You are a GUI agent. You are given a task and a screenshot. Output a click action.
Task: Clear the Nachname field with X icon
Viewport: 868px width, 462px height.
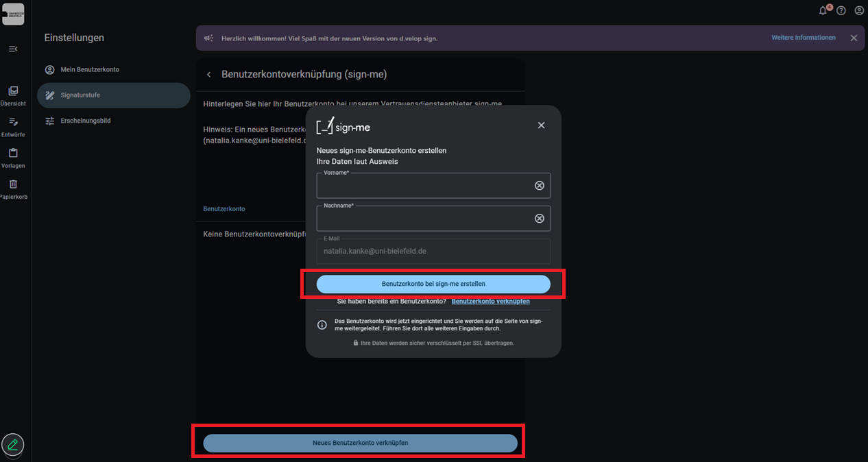pos(539,218)
